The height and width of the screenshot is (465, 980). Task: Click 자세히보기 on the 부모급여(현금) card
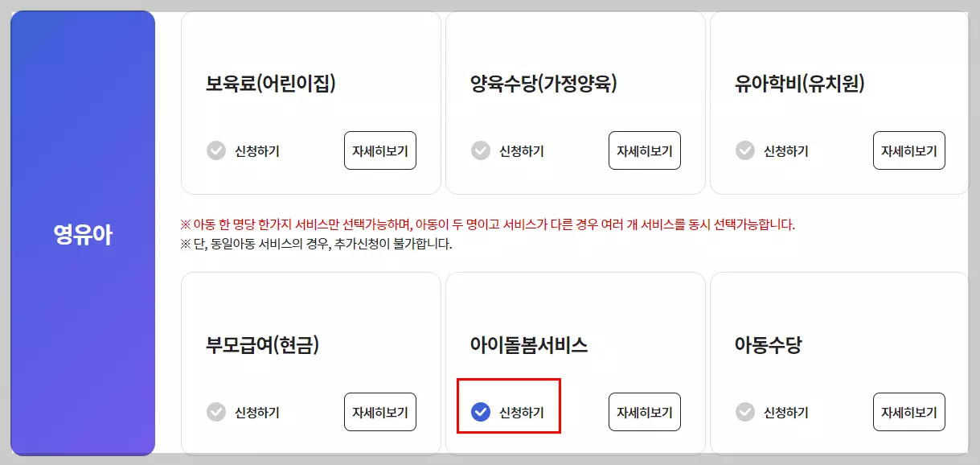click(x=380, y=412)
